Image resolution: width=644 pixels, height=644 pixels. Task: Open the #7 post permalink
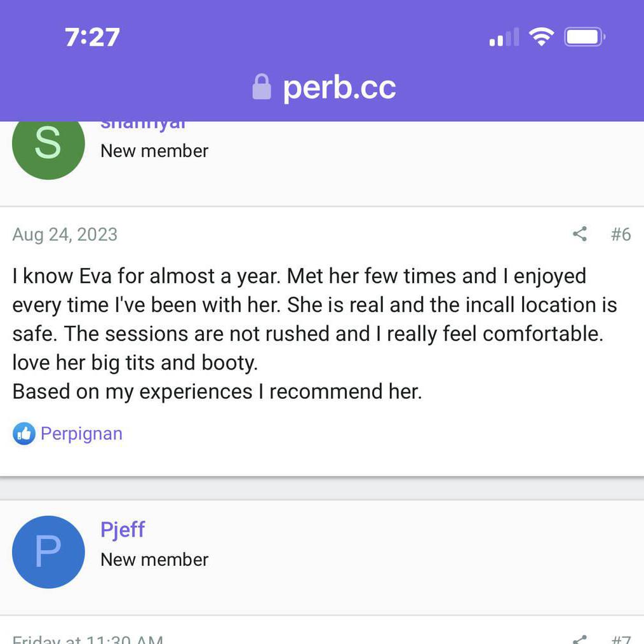coord(621,640)
